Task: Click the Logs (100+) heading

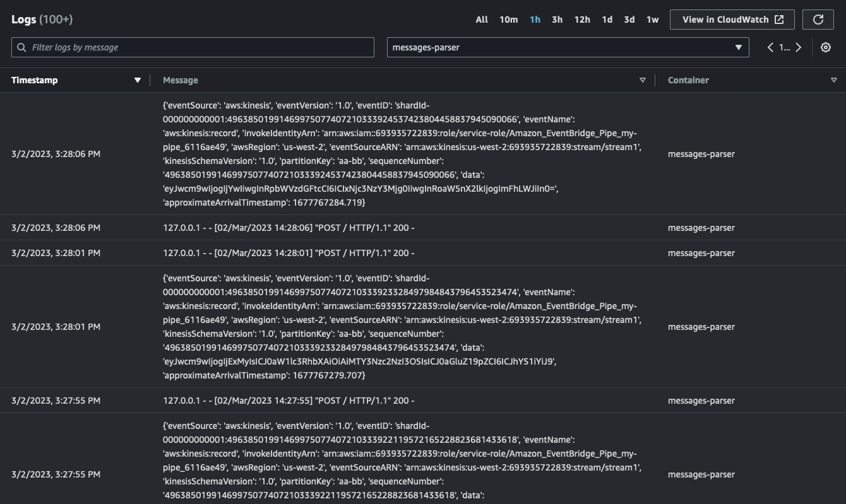Action: click(x=42, y=20)
